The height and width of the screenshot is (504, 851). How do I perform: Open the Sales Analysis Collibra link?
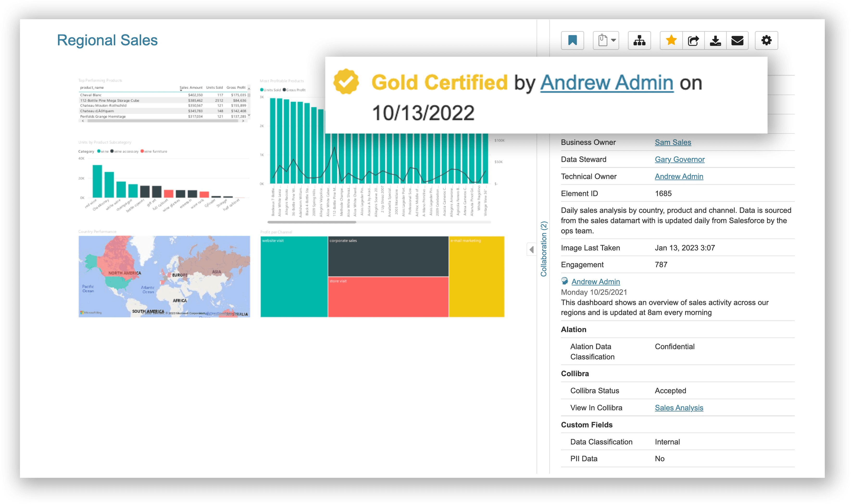(679, 407)
